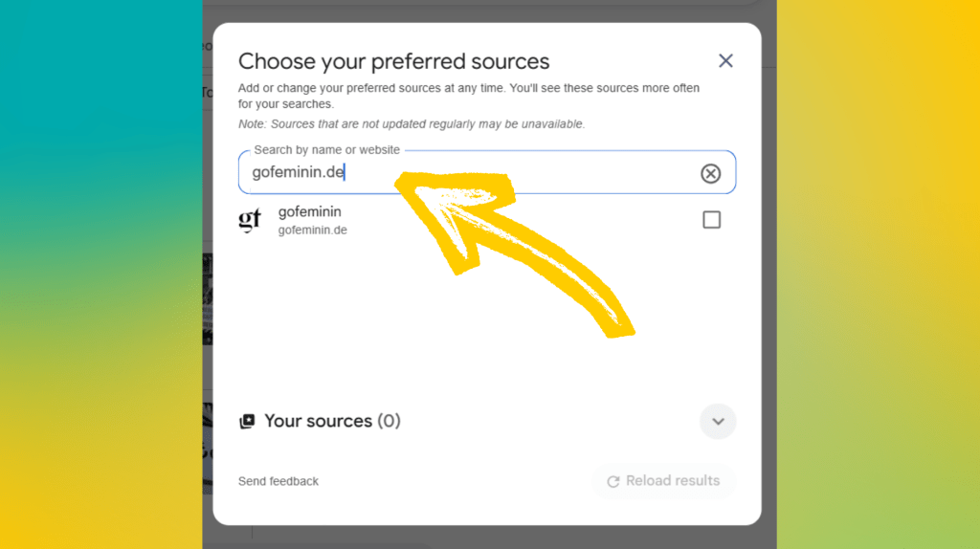Click the Your sources collection icon
The image size is (980, 549).
[x=248, y=421]
